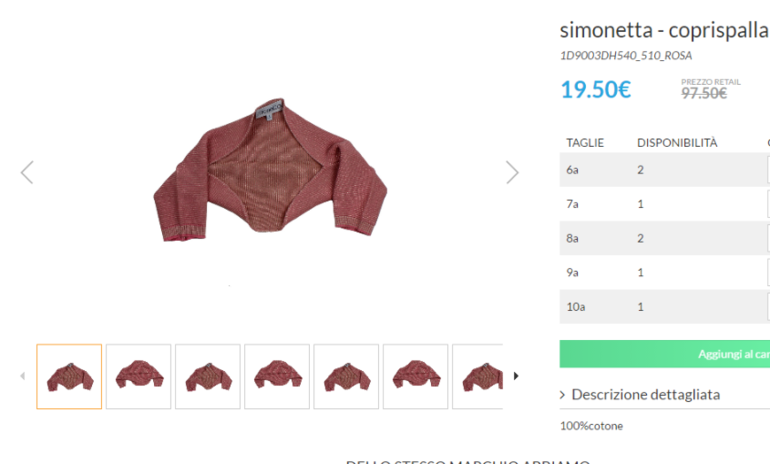
Task: Click the main coprispalla product image
Action: 270,175
